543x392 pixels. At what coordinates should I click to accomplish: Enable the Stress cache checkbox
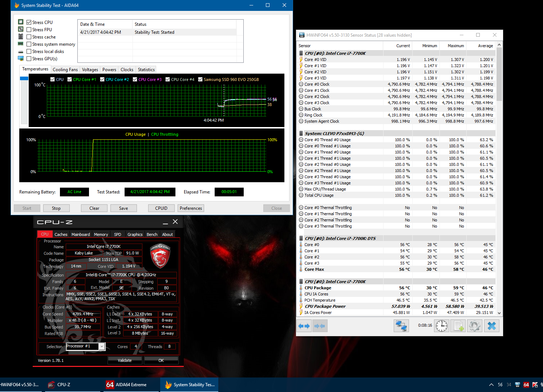(29, 37)
